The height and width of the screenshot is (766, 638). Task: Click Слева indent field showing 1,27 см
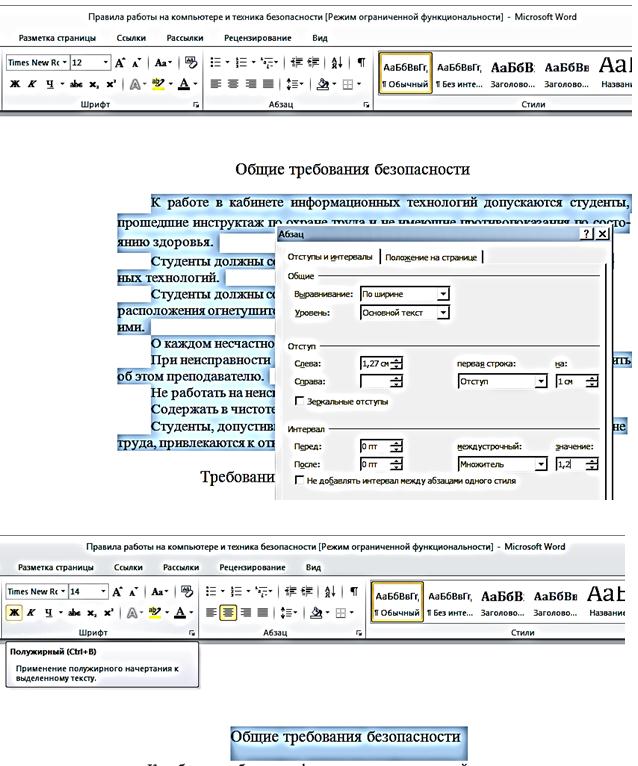[x=376, y=363]
